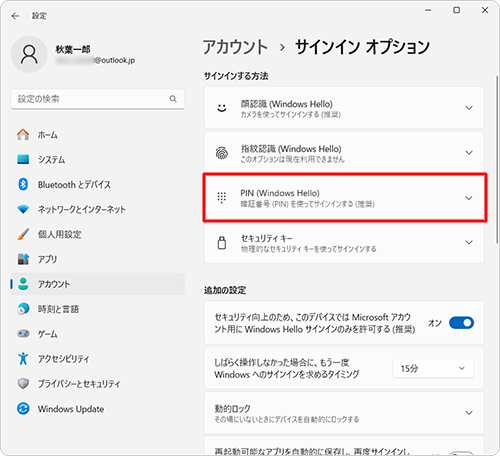
Task: Click the Accounts person icon
Action: coord(23,284)
